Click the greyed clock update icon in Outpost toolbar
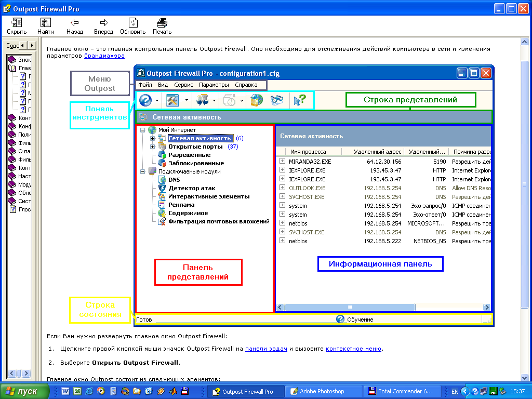This screenshot has width=532, height=399. pyautogui.click(x=230, y=100)
